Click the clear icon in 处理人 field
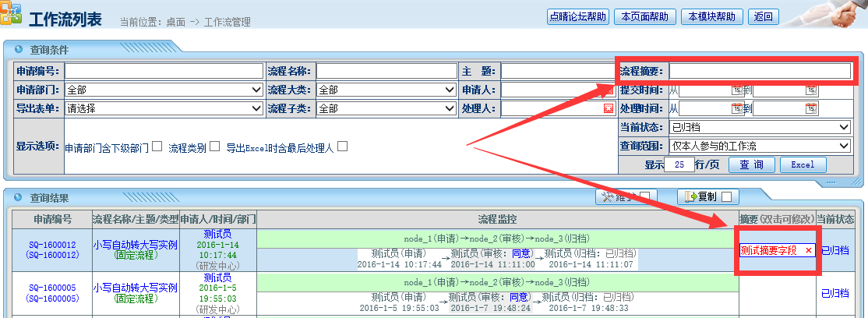This screenshot has height=318, width=868. (608, 109)
